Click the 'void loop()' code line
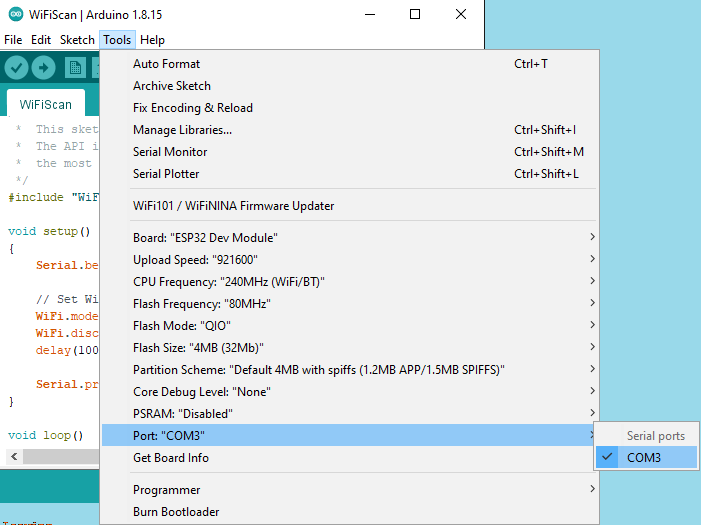This screenshot has width=701, height=525. click(x=46, y=435)
